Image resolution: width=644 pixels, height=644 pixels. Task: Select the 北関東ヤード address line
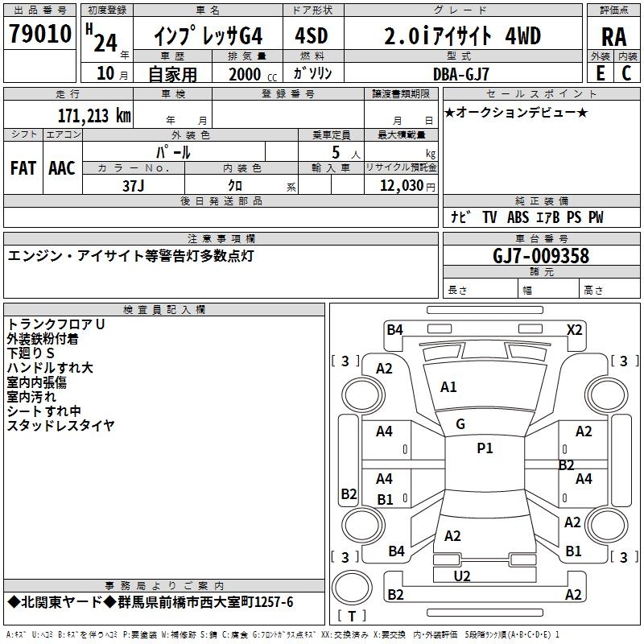tap(151, 602)
